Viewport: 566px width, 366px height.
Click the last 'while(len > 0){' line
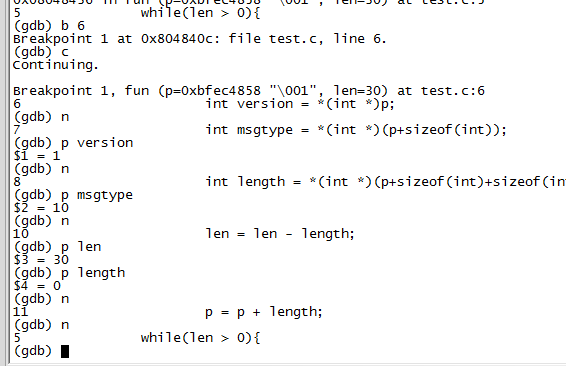(200, 338)
